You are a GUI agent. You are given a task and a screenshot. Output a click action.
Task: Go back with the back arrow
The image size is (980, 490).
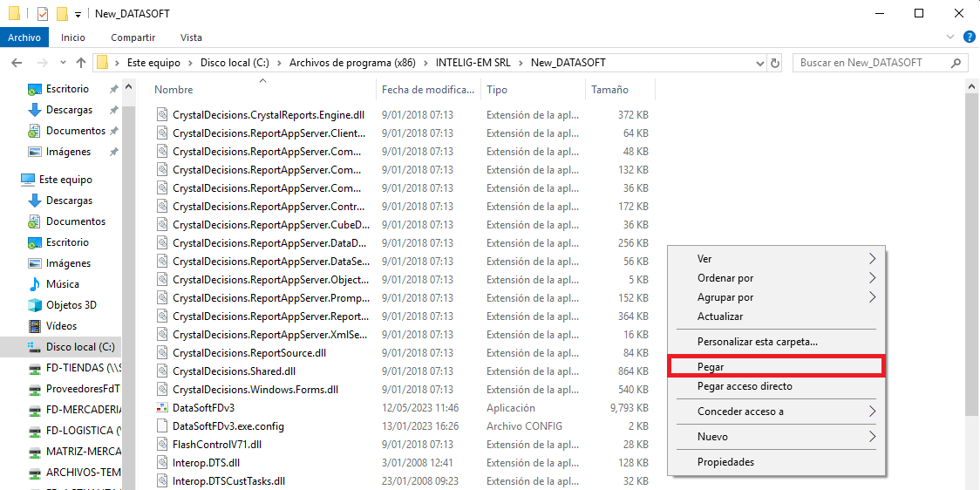17,63
